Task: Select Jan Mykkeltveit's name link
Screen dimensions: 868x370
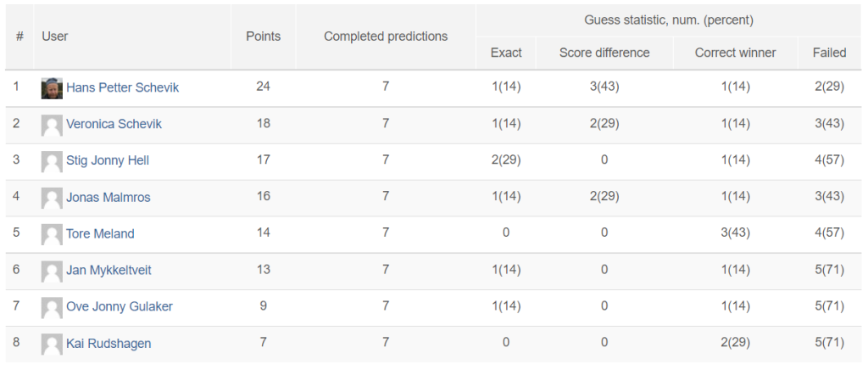Action: pos(108,271)
